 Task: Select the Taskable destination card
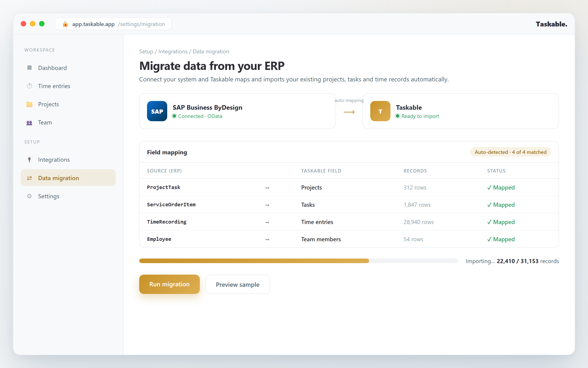coord(461,111)
